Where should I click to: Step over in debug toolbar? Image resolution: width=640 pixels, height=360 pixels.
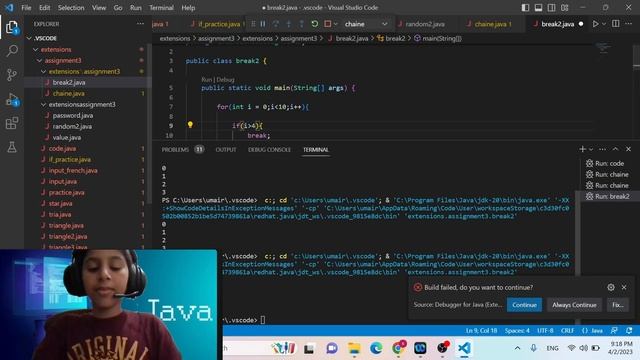[276, 24]
